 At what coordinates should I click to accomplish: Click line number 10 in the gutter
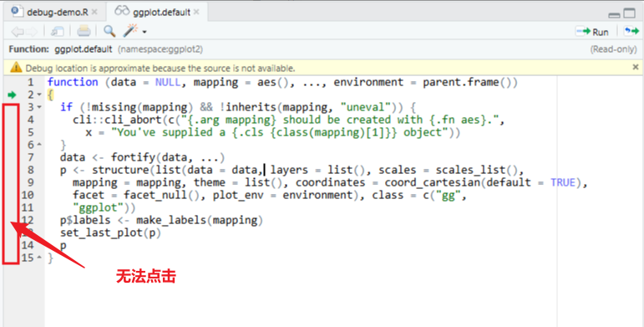tap(28, 195)
